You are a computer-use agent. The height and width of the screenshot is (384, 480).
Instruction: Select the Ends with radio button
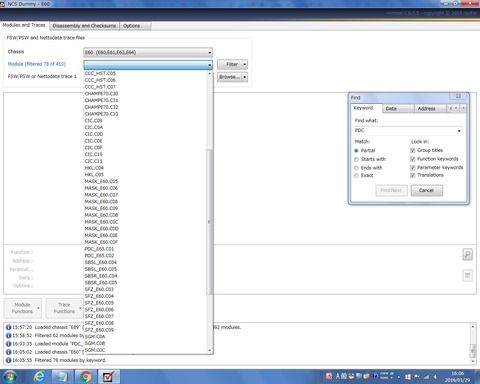tap(356, 168)
